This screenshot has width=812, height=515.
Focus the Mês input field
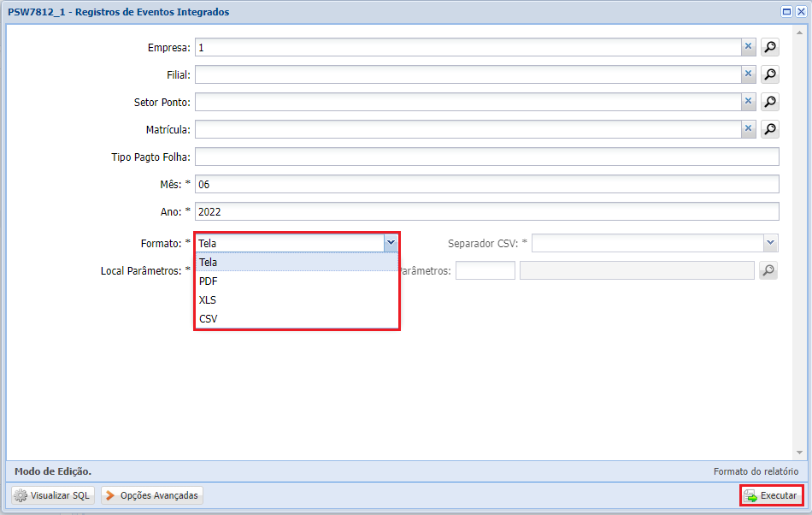coord(486,185)
